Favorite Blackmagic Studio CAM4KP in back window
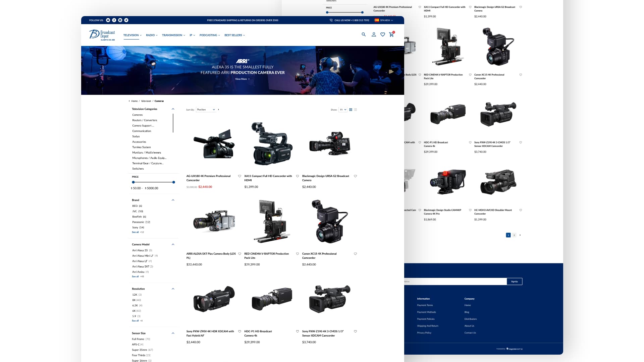Viewport: 644px width, 362px height. pos(470,210)
